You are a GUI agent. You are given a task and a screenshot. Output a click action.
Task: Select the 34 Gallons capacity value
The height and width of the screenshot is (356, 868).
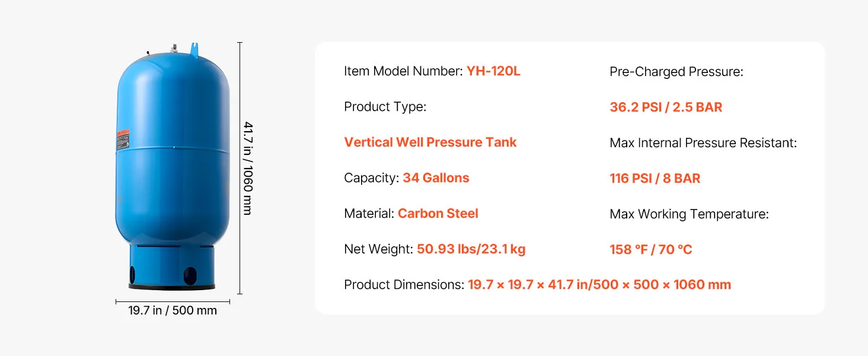click(x=436, y=178)
